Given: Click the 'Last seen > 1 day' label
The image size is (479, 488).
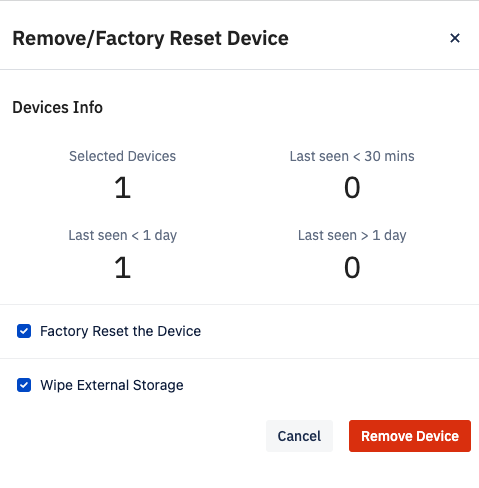Looking at the screenshot, I should (352, 235).
